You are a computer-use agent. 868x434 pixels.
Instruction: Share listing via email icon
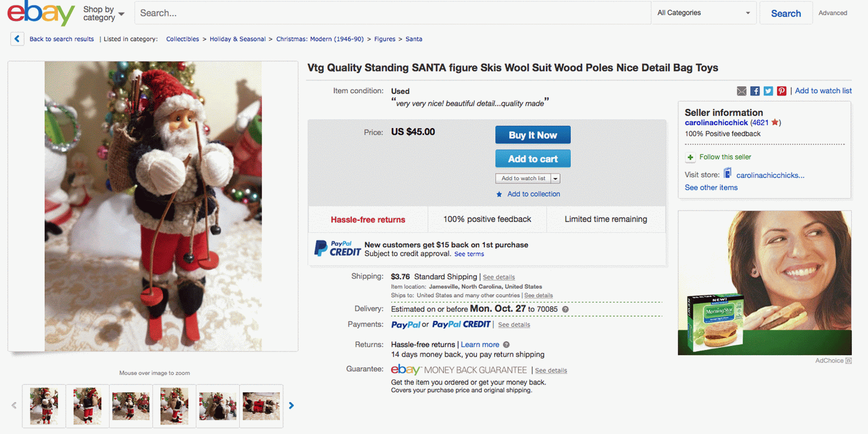tap(742, 91)
